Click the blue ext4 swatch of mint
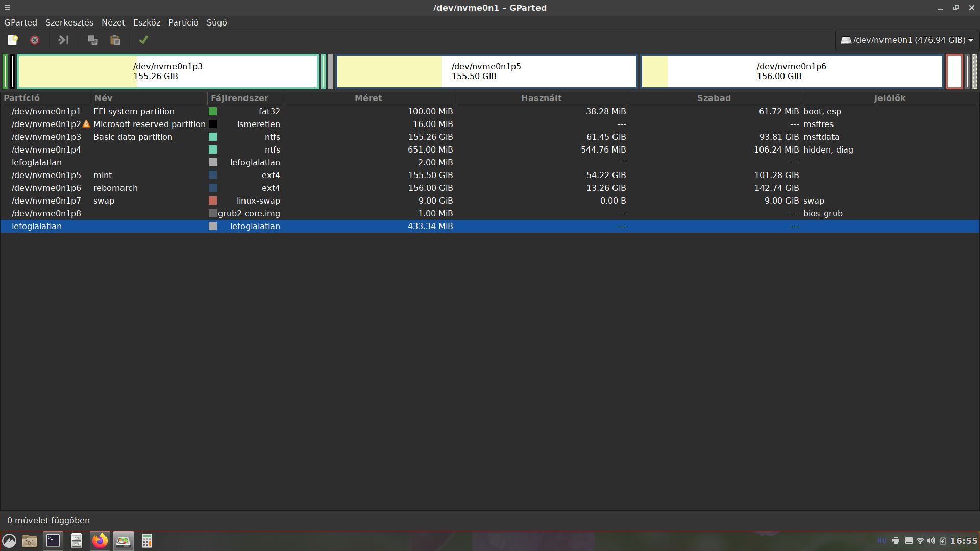 point(213,175)
